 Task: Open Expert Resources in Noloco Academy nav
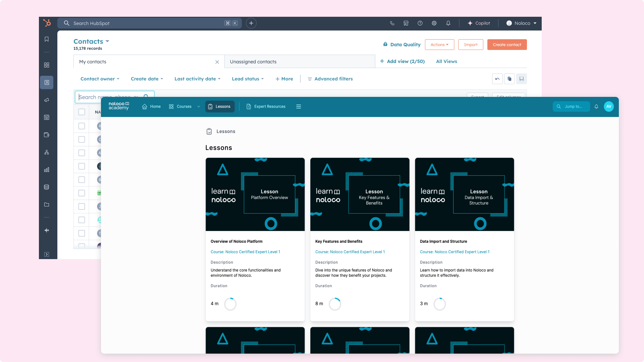[266, 107]
